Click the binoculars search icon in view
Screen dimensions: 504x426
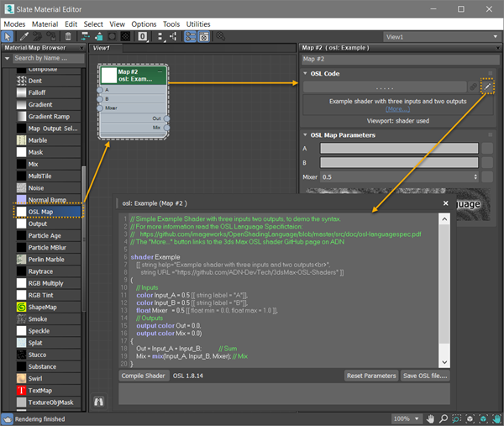100,401
